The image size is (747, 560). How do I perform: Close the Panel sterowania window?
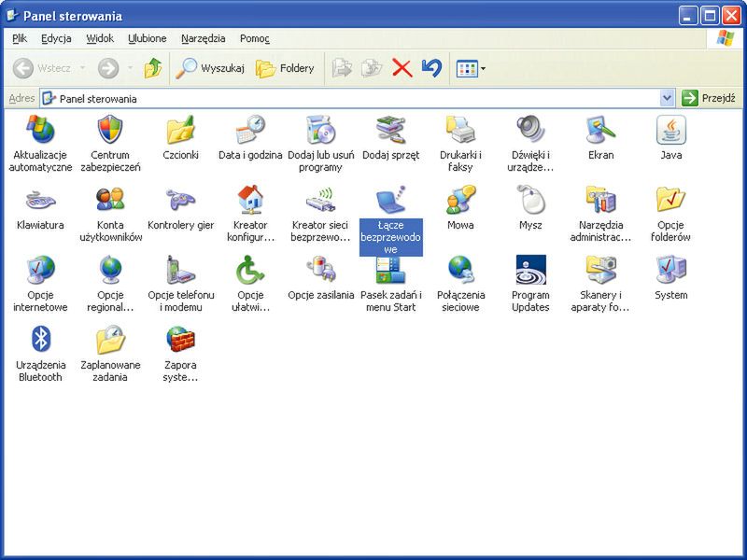click(731, 16)
